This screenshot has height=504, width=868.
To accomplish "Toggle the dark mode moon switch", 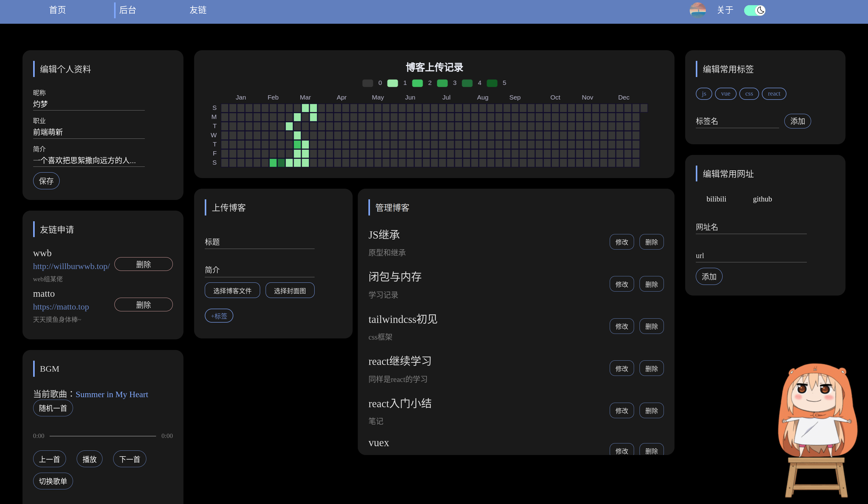I will pyautogui.click(x=755, y=10).
